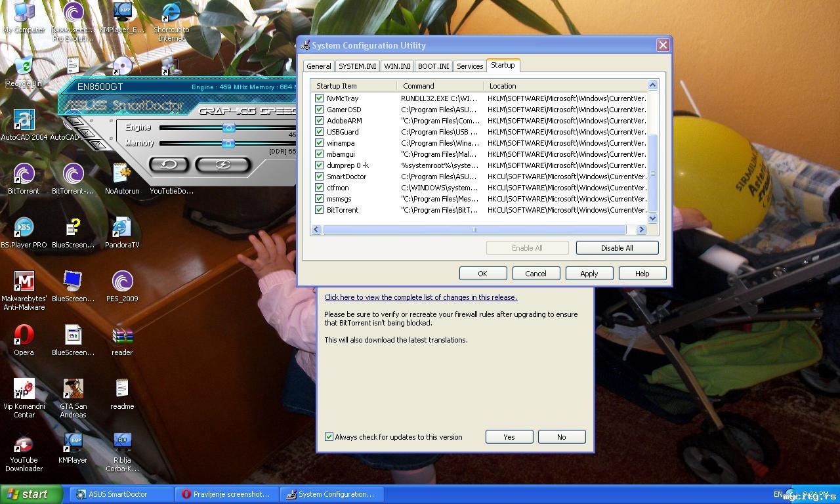Click Cancel in System Configuration Utility
Screen dimensions: 840x504
click(535, 274)
